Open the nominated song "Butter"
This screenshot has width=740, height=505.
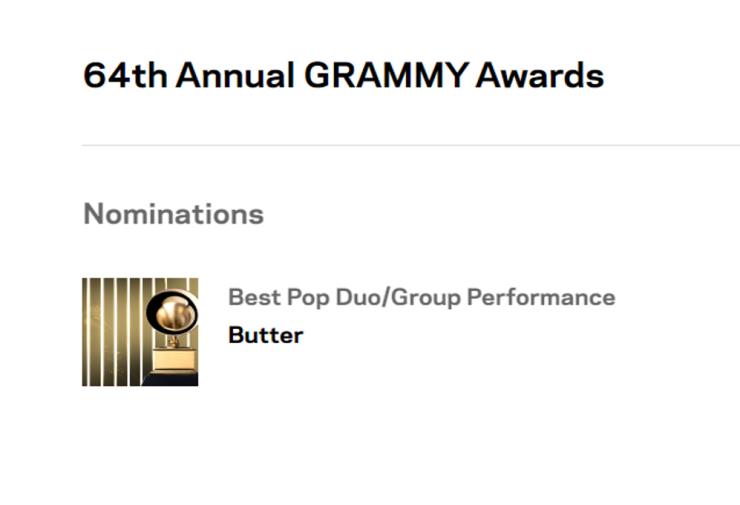point(265,335)
